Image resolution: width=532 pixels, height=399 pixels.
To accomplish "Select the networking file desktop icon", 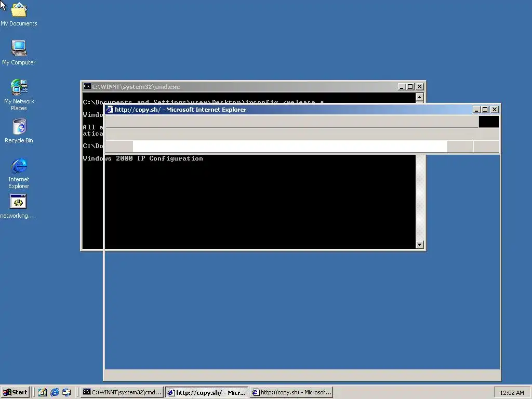I will point(18,206).
